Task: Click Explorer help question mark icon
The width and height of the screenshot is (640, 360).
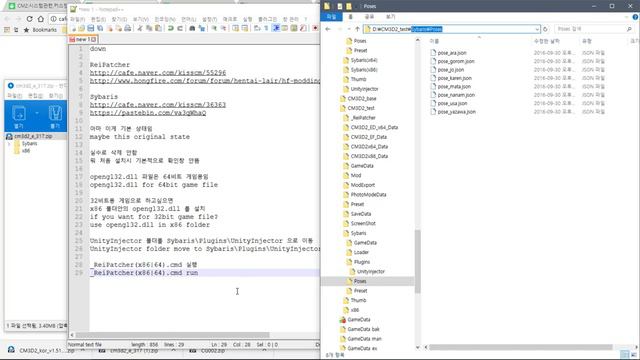Action: (x=635, y=17)
